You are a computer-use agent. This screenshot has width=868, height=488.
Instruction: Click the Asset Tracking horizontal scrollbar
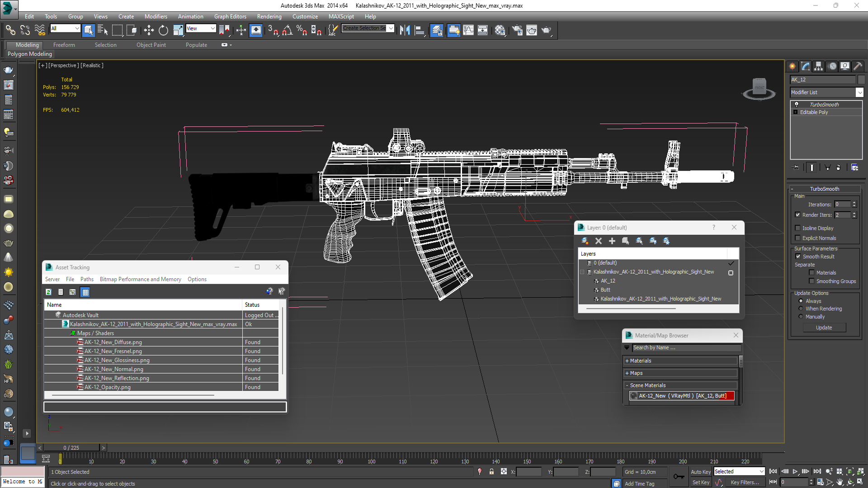pyautogui.click(x=132, y=395)
